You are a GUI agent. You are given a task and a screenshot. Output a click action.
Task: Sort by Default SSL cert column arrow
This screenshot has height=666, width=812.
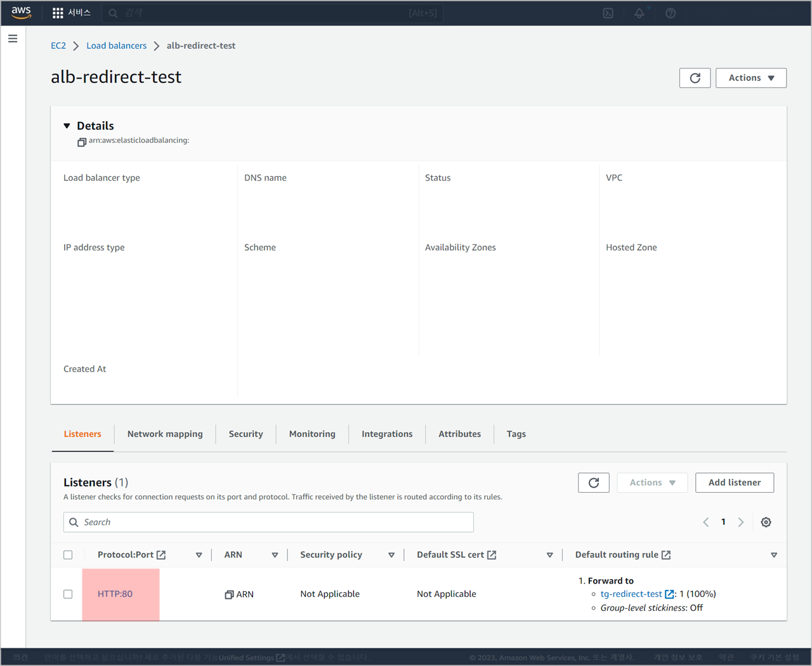[x=549, y=555]
